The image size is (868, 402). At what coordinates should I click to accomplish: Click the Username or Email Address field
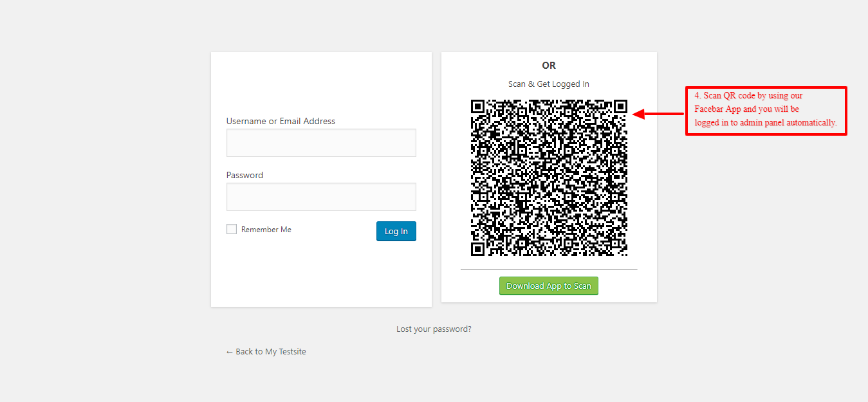click(321, 143)
